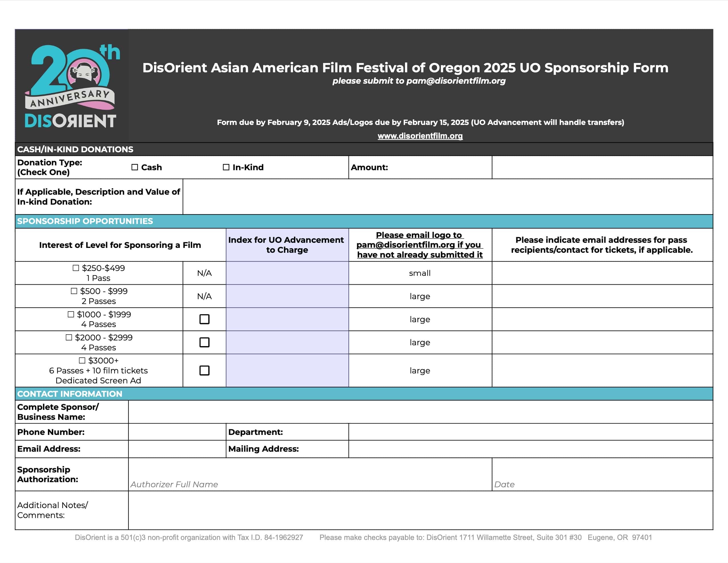
Task: Check the film sponsoring box for $1000 row
Action: click(204, 319)
